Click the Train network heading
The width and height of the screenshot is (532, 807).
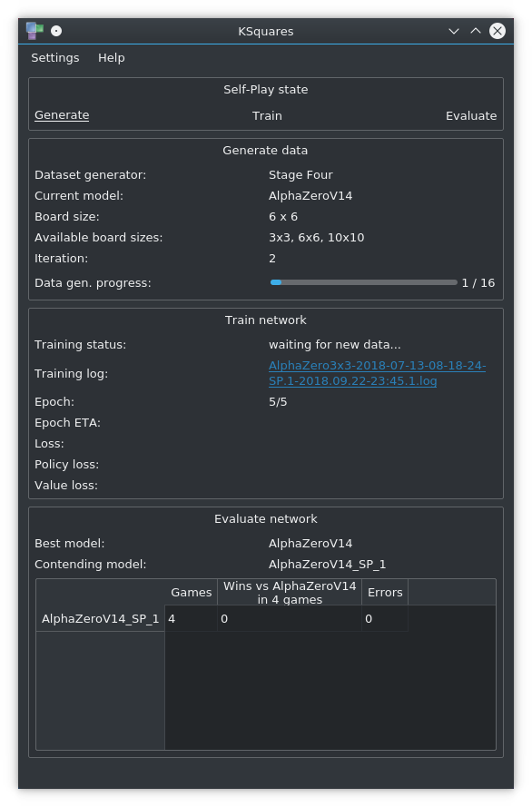tap(265, 320)
